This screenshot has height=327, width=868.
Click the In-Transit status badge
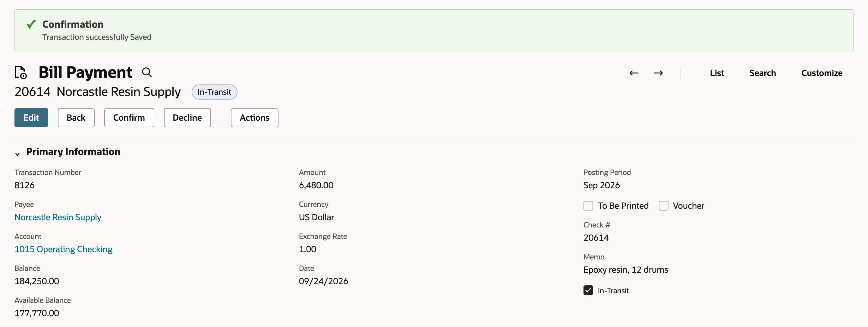click(214, 92)
